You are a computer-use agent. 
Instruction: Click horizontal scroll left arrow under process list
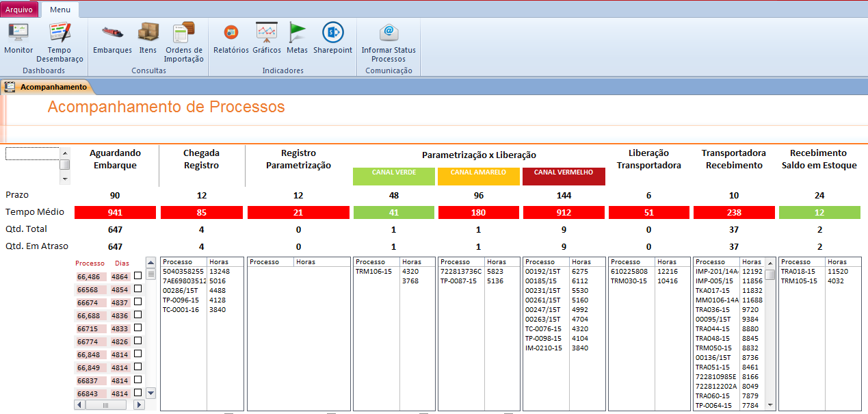coord(80,405)
